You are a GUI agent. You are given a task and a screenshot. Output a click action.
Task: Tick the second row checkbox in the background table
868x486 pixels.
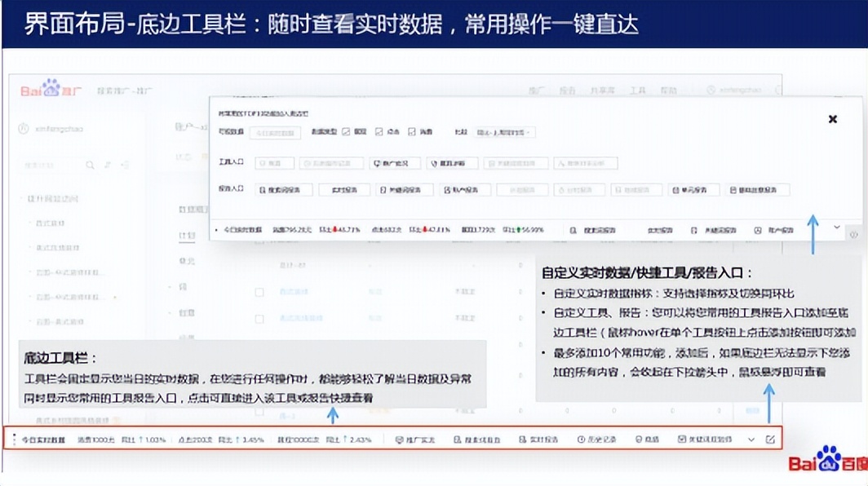(x=259, y=319)
